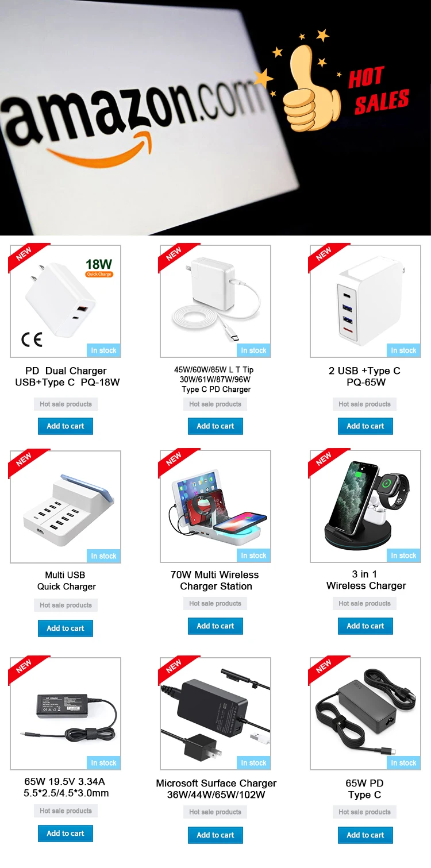Viewport: 431px width, 868px height.
Task: Click In stock badge on 3 in 1 Wireless Charger
Action: (x=403, y=555)
